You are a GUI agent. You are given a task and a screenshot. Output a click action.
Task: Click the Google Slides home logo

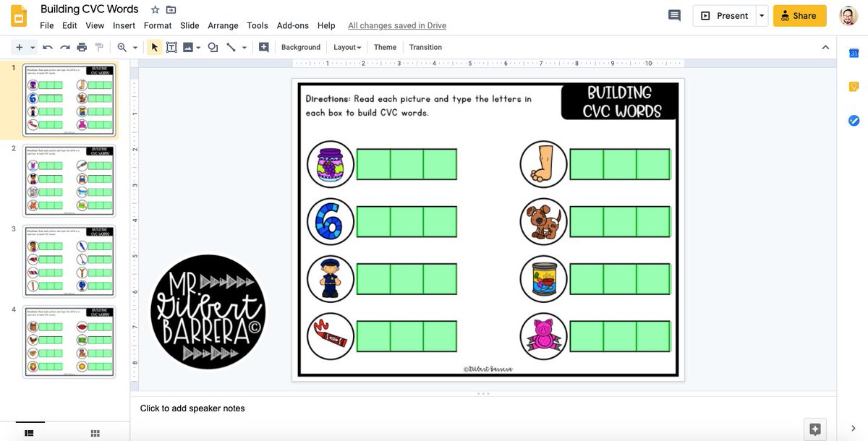19,16
